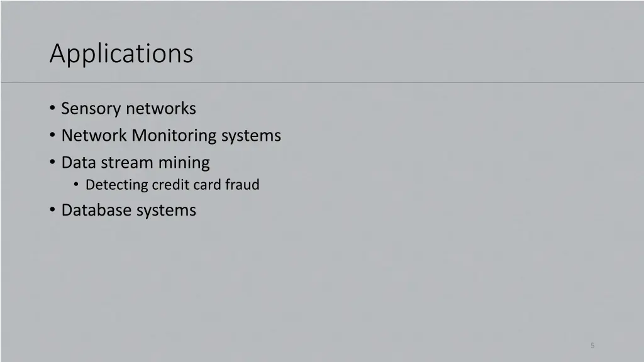This screenshot has height=362, width=644.
Task: Click the horizontal divider line under the title
Action: 322,82
